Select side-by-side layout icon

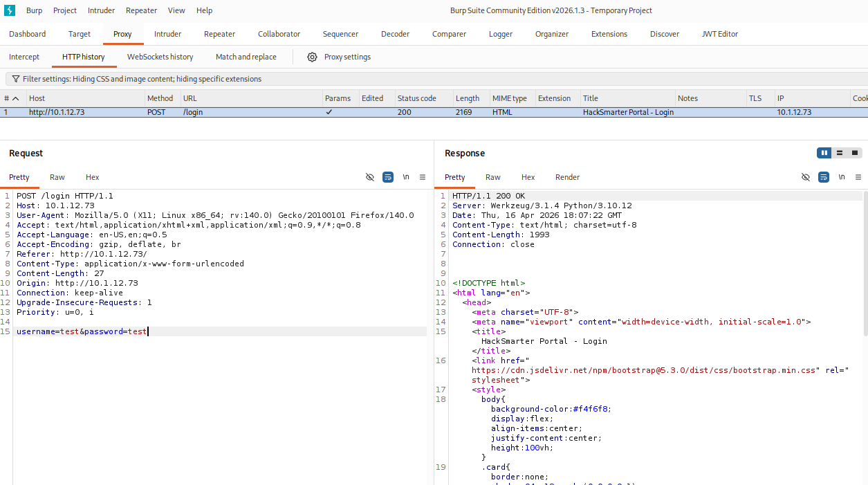pyautogui.click(x=824, y=153)
